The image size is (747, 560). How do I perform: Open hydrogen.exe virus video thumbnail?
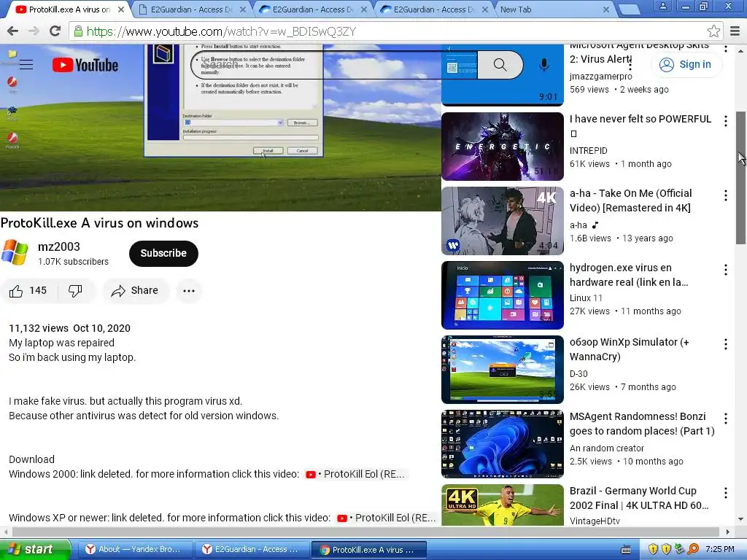tap(503, 295)
